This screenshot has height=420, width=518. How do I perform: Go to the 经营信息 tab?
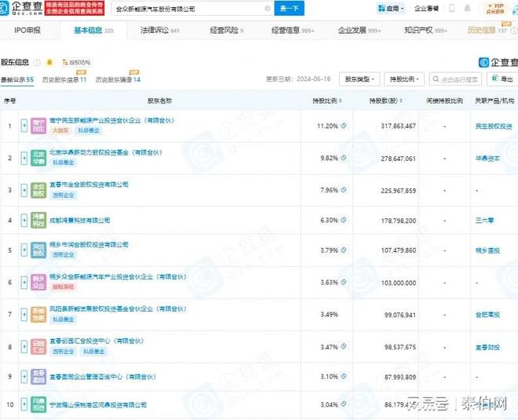tap(293, 31)
